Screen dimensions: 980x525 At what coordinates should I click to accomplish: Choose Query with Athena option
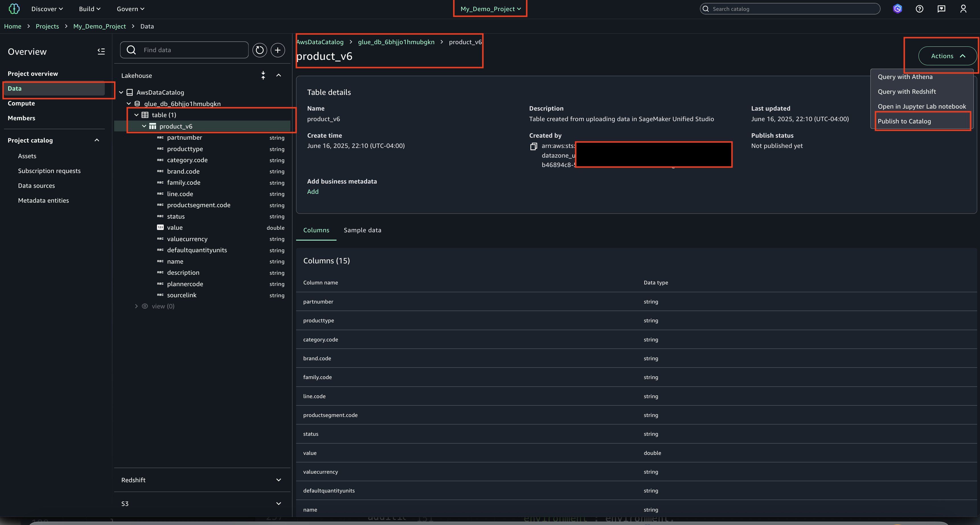click(905, 76)
